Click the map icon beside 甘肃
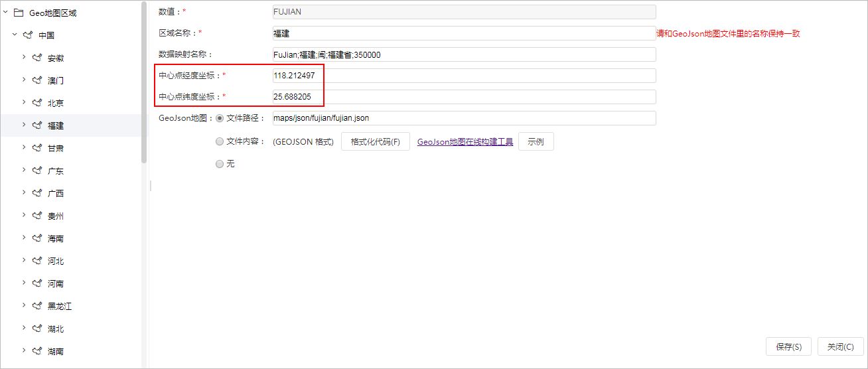868x369 pixels. point(37,148)
